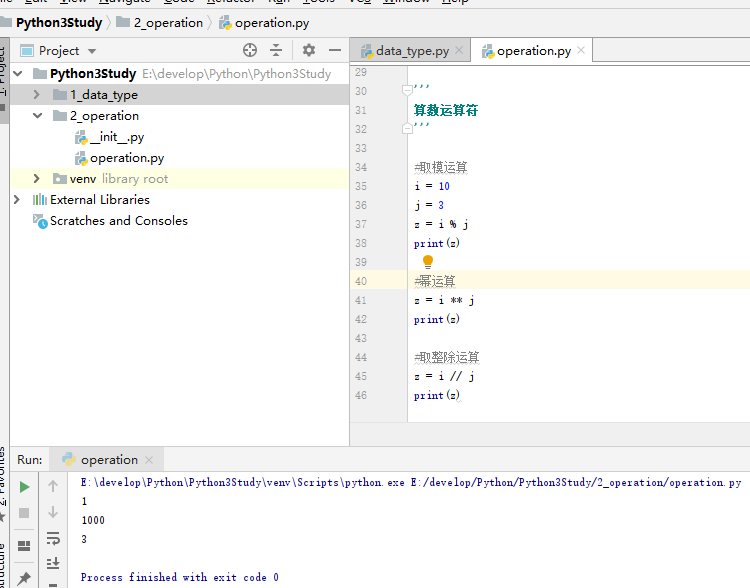This screenshot has width=750, height=588.
Task: Click the 'j = 3' code line
Action: [x=429, y=205]
